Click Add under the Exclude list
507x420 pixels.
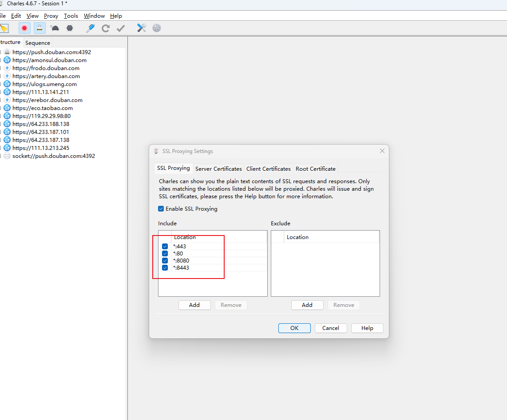click(307, 305)
